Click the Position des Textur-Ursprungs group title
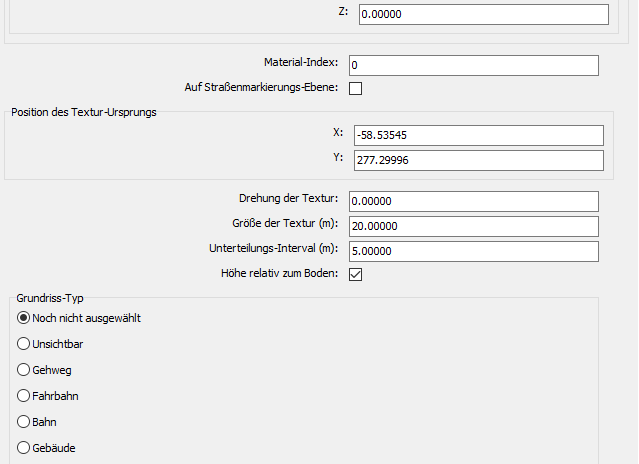The height and width of the screenshot is (464, 639). pos(83,111)
